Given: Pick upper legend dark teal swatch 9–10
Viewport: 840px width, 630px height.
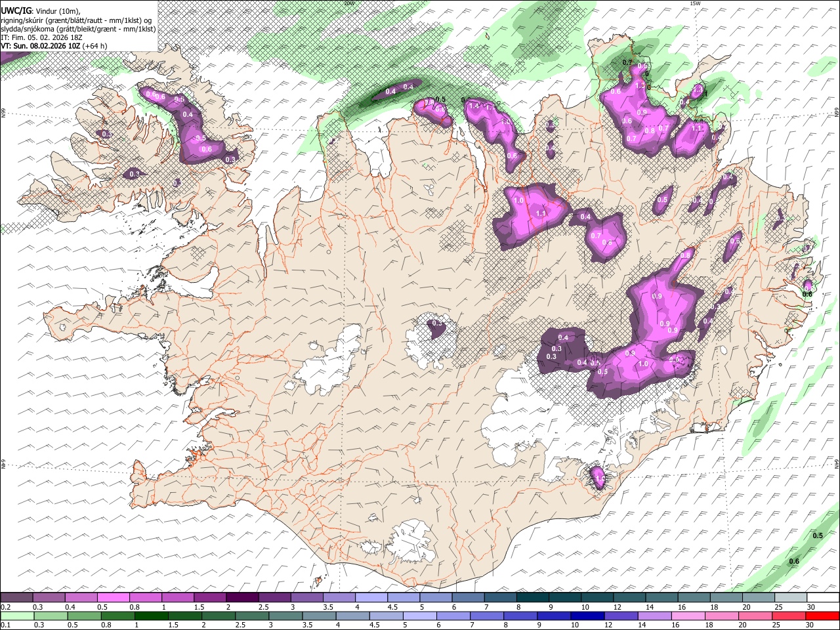Looking at the screenshot, I should (564, 598).
